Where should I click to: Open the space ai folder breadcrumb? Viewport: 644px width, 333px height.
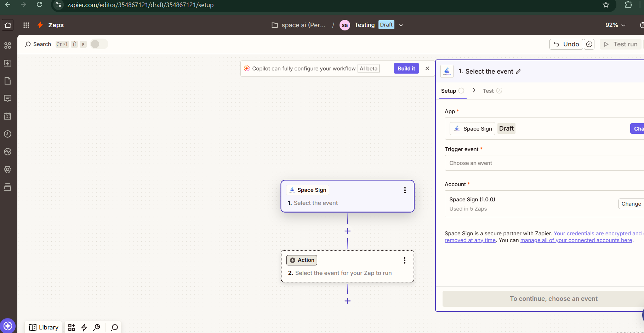click(x=298, y=25)
